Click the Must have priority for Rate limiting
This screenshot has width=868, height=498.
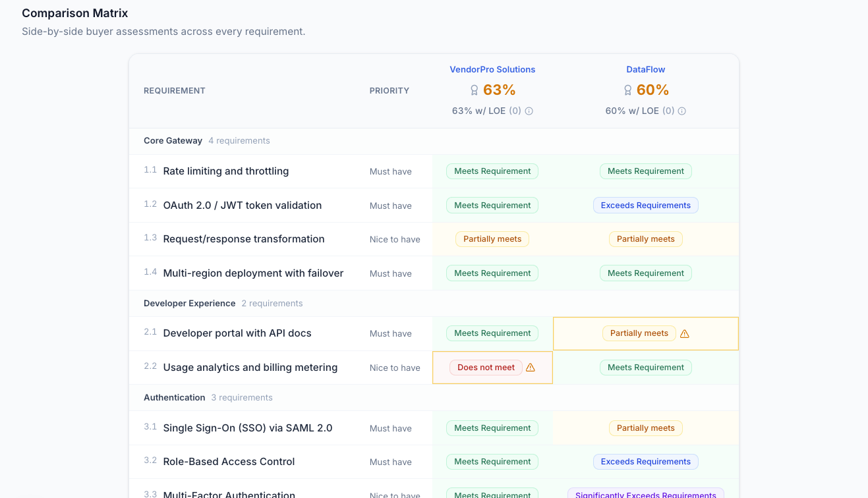pyautogui.click(x=391, y=172)
